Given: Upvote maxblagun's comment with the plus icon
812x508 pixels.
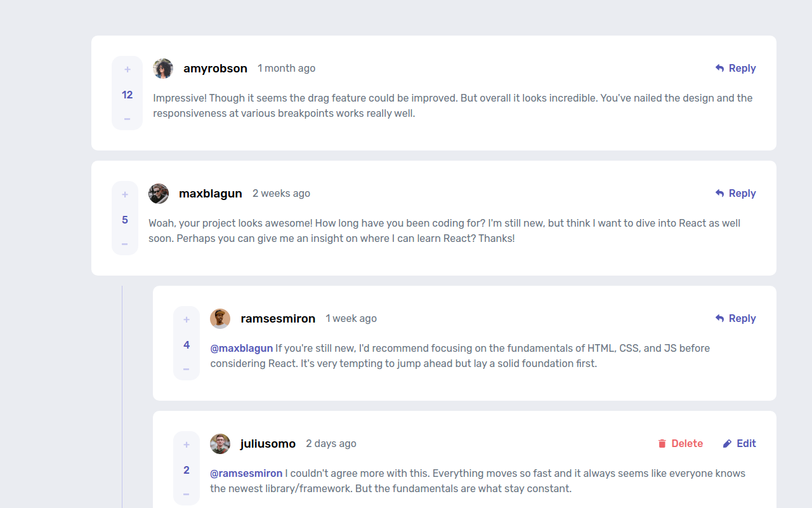Looking at the screenshot, I should (125, 195).
